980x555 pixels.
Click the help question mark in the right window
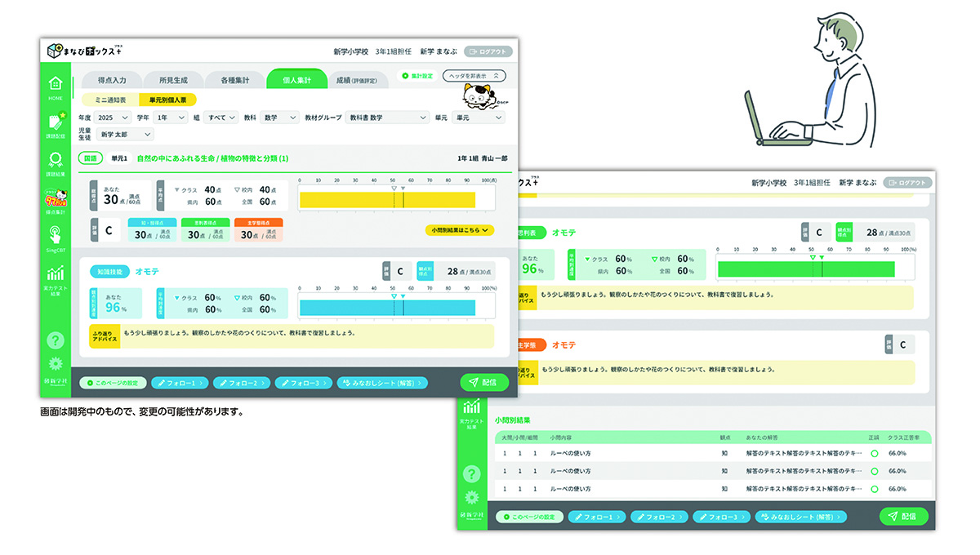[x=472, y=473]
